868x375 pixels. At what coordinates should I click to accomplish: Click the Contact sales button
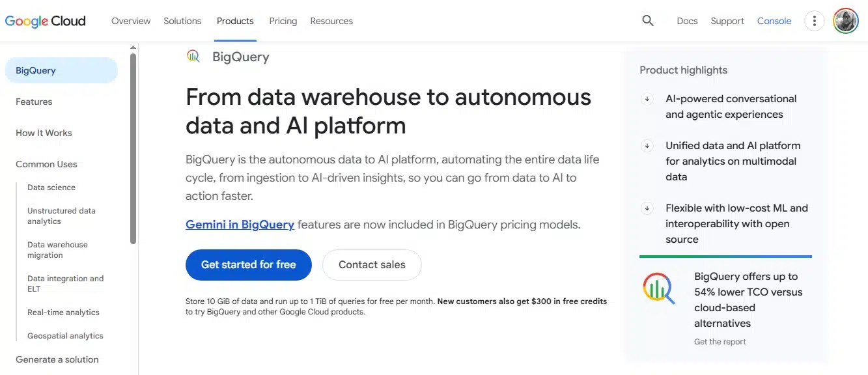click(372, 265)
